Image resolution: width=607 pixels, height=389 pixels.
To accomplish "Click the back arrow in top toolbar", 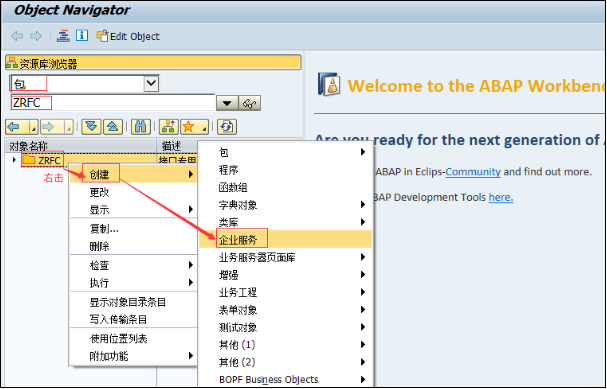I will [x=17, y=36].
